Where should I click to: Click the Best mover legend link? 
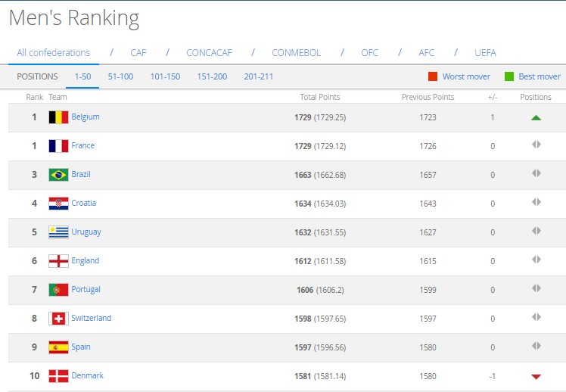tap(540, 76)
